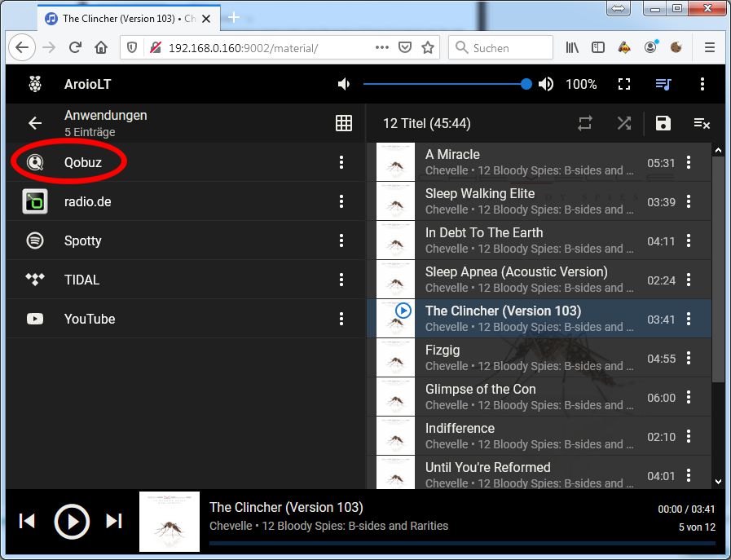The image size is (731, 560).
Task: Go to browser home page
Action: (101, 47)
